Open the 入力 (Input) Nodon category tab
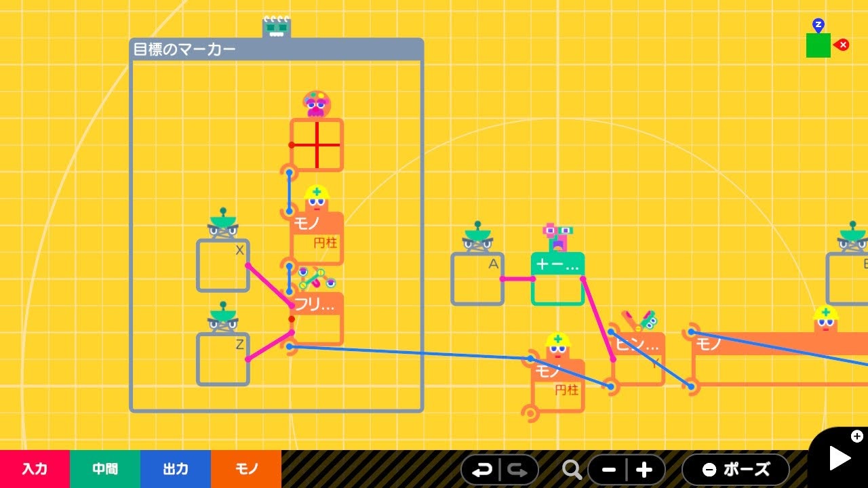The width and height of the screenshot is (868, 488). coord(35,469)
